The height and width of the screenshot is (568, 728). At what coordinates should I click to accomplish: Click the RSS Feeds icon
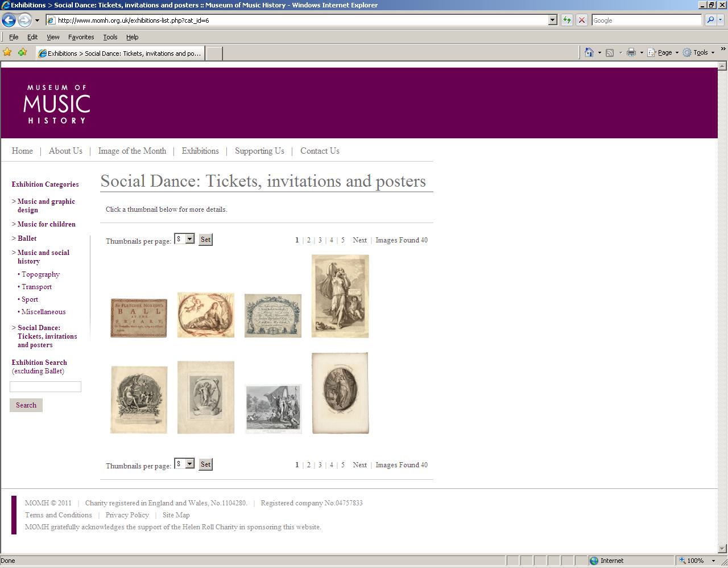tap(608, 52)
